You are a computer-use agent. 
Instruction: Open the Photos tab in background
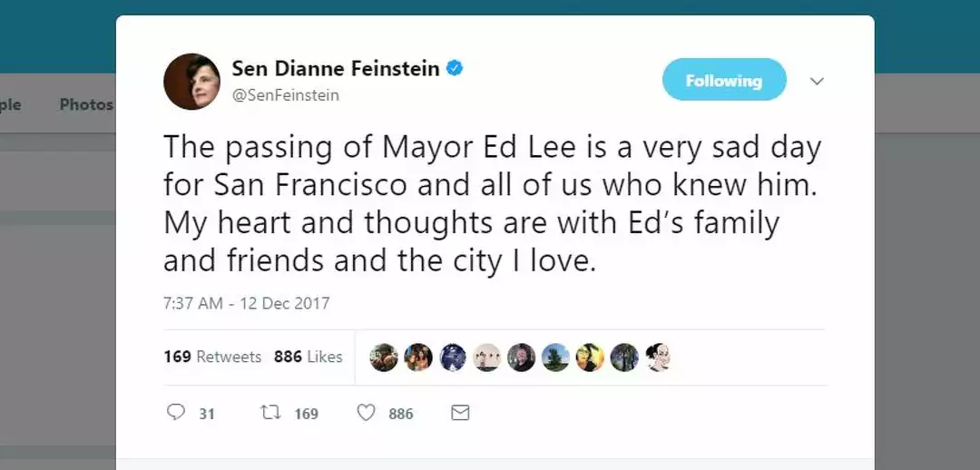point(86,104)
